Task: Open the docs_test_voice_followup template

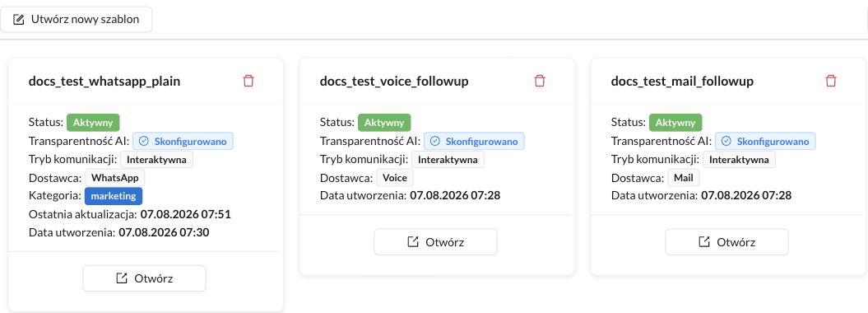Action: (x=436, y=242)
